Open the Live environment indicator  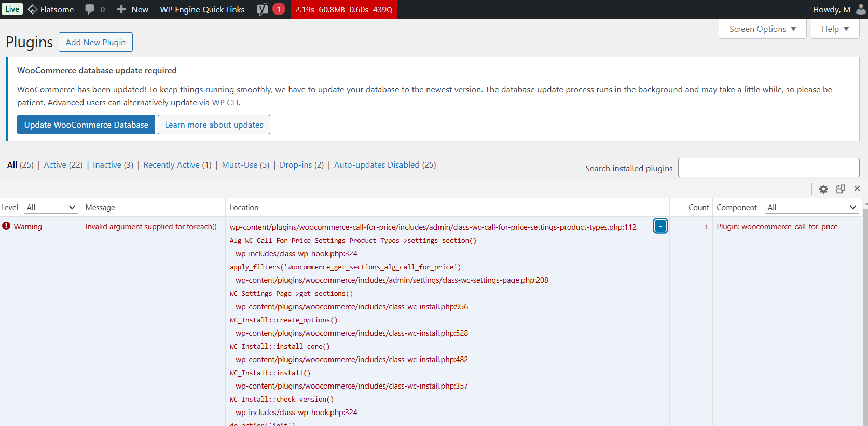point(12,9)
